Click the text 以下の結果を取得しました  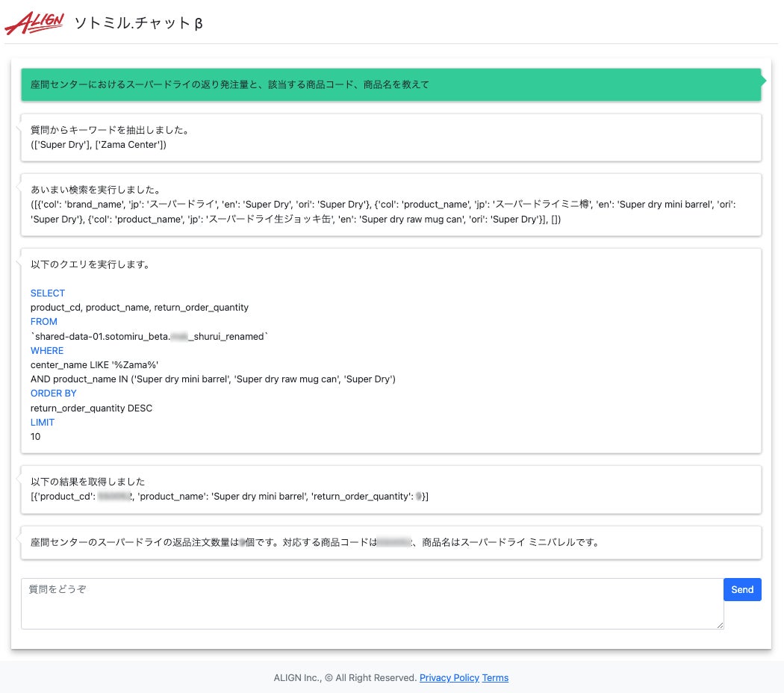pyautogui.click(x=88, y=482)
